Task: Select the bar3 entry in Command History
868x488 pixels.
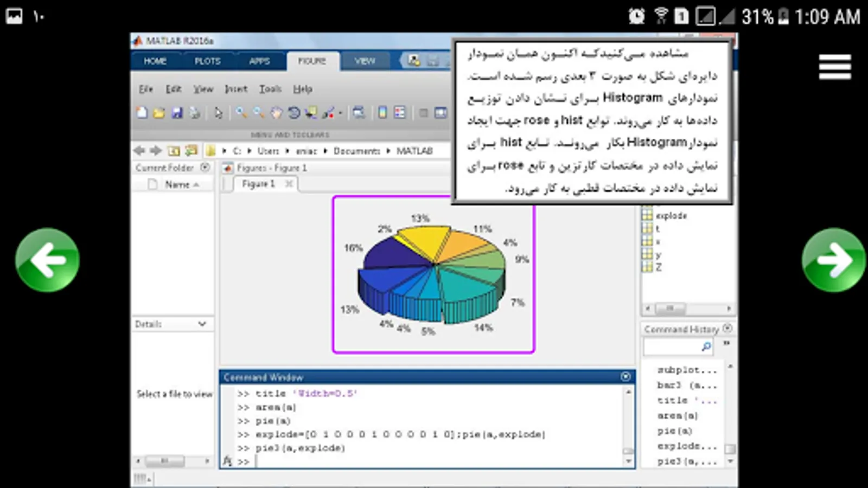Action: pyautogui.click(x=687, y=385)
